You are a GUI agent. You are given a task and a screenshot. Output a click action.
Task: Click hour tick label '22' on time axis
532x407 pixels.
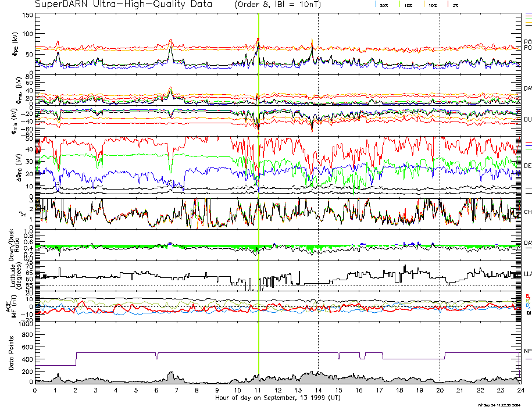[480, 390]
